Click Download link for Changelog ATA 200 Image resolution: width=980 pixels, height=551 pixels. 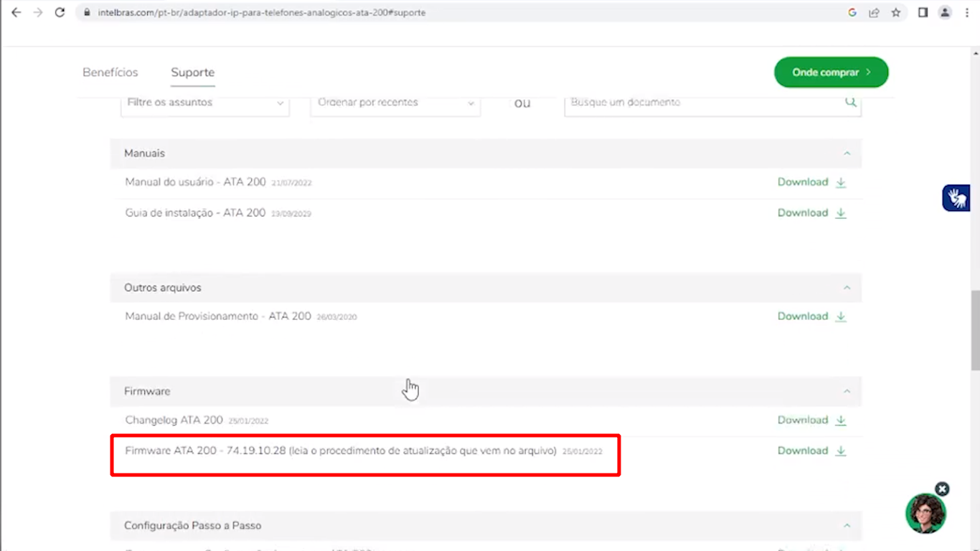click(803, 420)
